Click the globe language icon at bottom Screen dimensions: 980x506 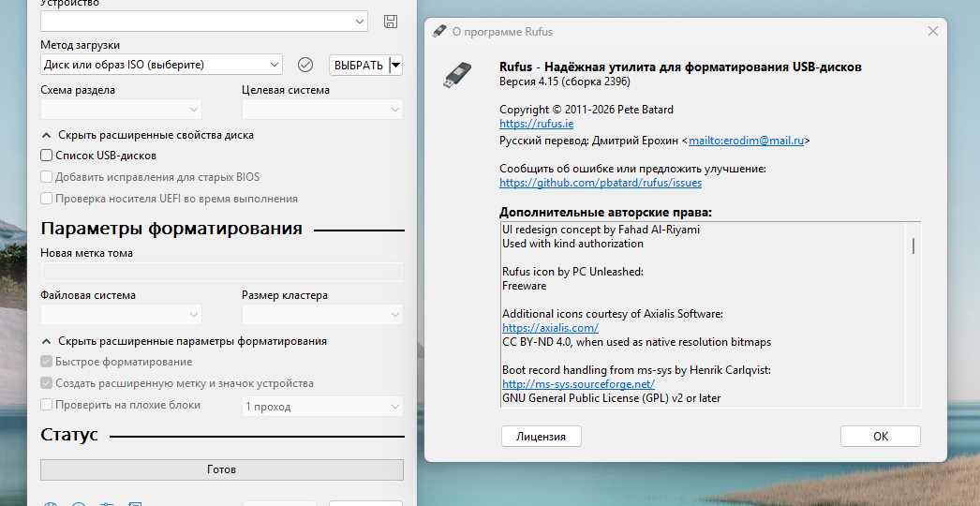coord(52,504)
